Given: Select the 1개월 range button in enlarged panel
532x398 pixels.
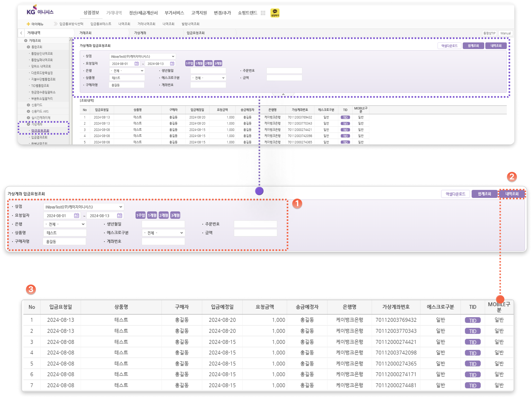Looking at the screenshot, I should [152, 215].
